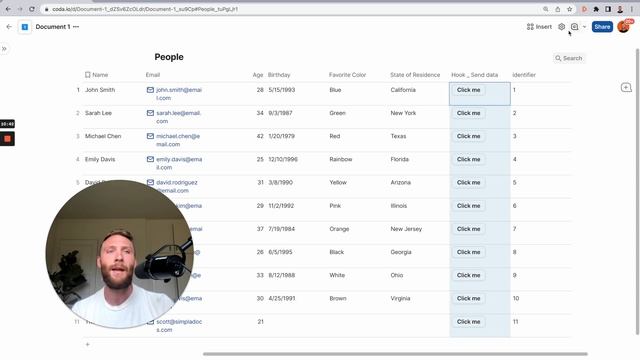Bookmark the page with the star icon

(569, 9)
